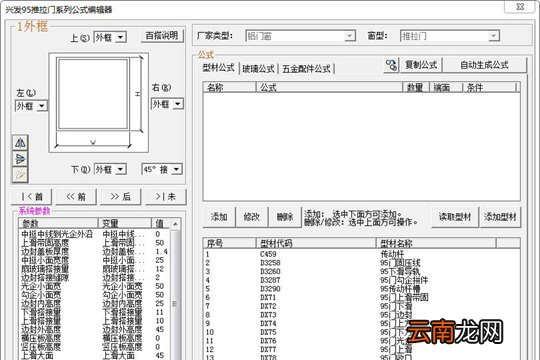Click the 型材代码 column header

(x=316, y=244)
